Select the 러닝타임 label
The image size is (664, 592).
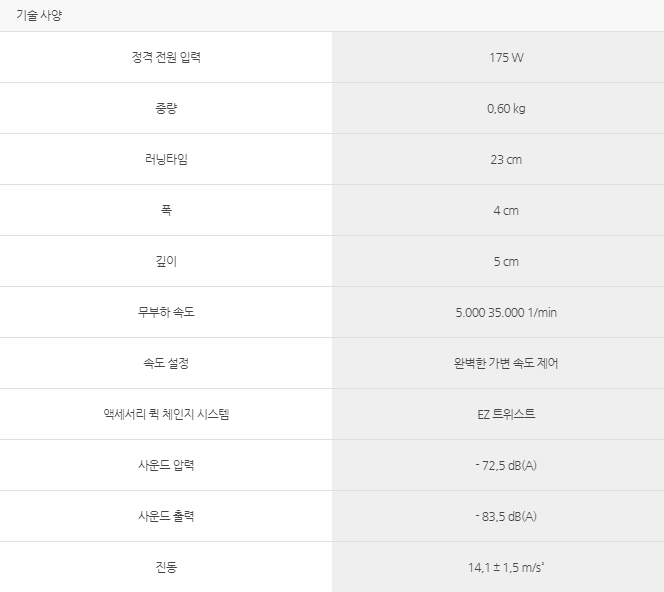tap(166, 159)
